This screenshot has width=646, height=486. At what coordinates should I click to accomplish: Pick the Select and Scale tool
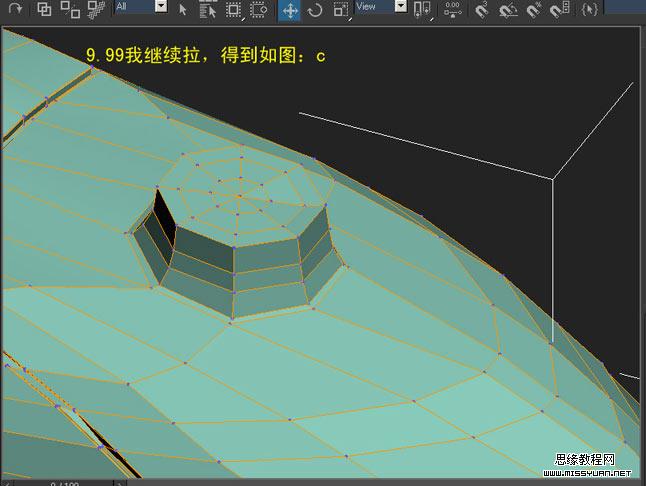tap(341, 10)
